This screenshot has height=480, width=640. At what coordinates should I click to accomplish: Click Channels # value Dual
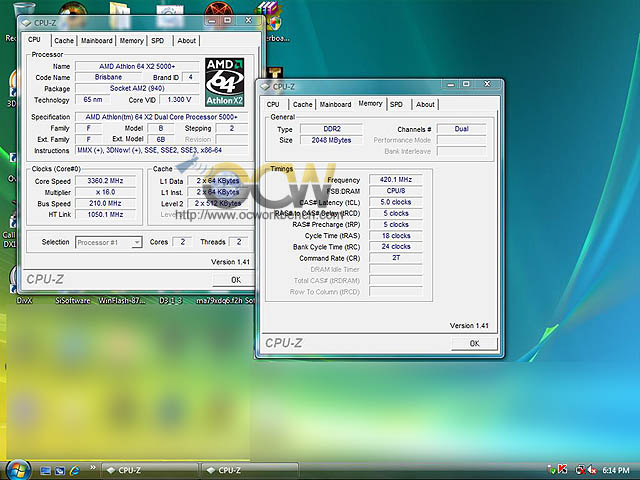tap(461, 129)
